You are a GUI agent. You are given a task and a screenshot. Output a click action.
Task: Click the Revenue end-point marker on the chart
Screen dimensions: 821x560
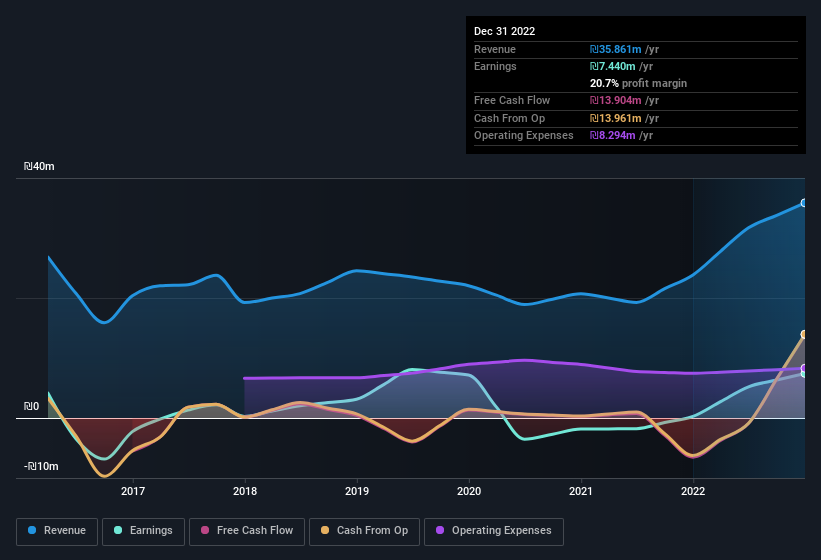tap(804, 203)
